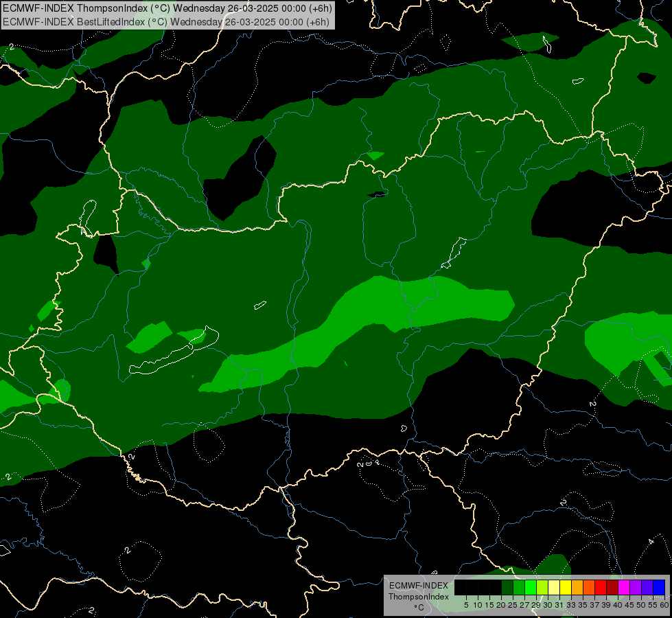This screenshot has width=672, height=618.
Task: Choose the pale yellow 30–31 legend swatch
Action: click(554, 587)
